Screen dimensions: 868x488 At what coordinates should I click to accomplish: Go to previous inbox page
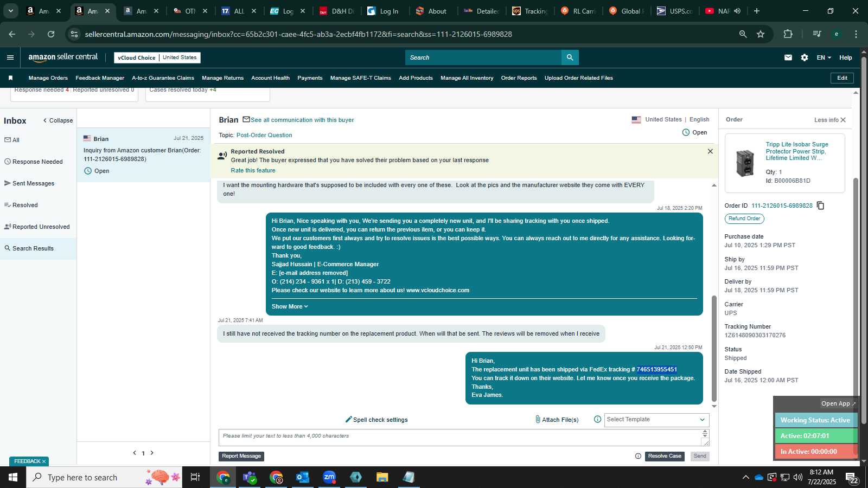[x=135, y=453]
